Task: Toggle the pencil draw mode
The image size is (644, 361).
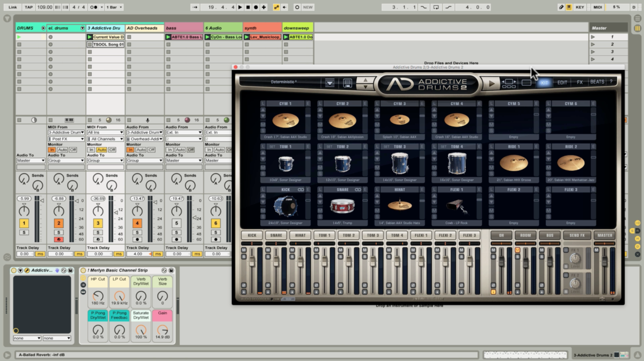Action: coord(561,7)
